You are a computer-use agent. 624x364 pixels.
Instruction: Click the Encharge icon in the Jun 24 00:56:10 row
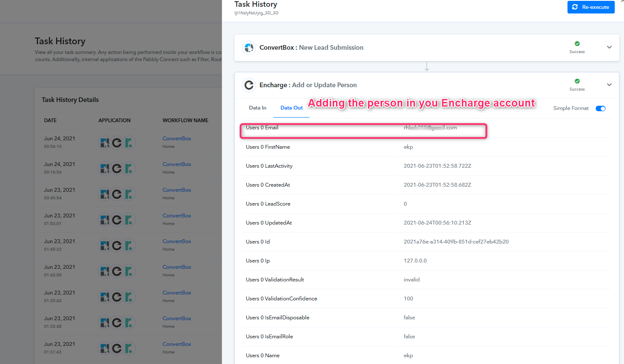tap(117, 143)
